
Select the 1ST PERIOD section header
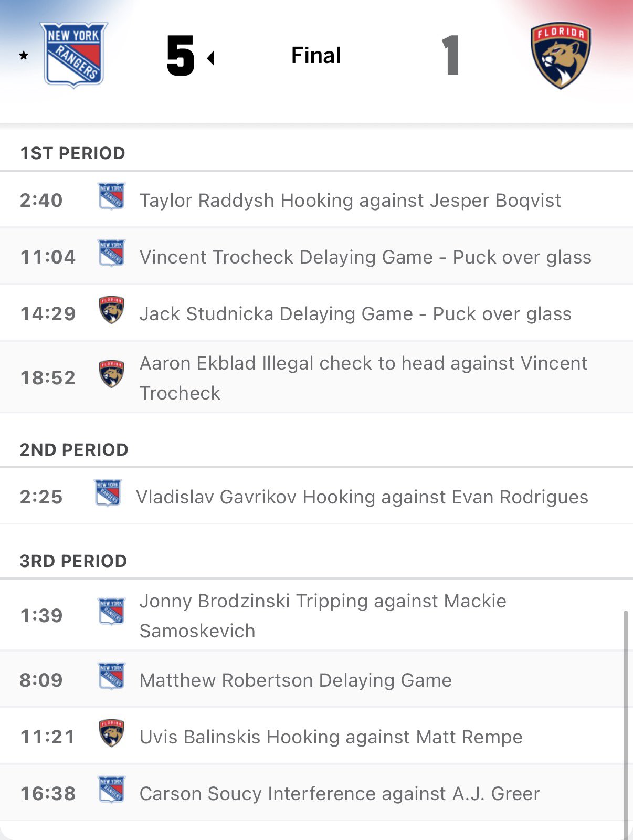pyautogui.click(x=72, y=153)
